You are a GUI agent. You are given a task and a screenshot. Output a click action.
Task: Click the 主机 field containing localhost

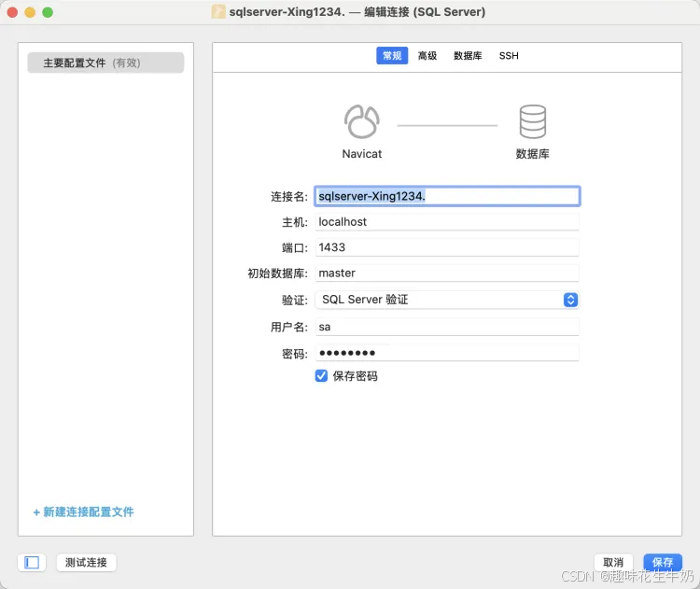click(x=447, y=222)
